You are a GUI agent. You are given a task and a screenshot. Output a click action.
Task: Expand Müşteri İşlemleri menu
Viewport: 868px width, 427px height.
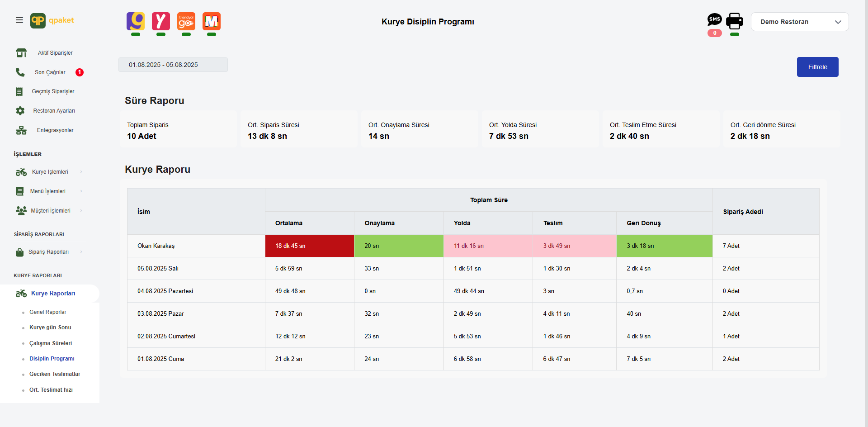[50, 211]
